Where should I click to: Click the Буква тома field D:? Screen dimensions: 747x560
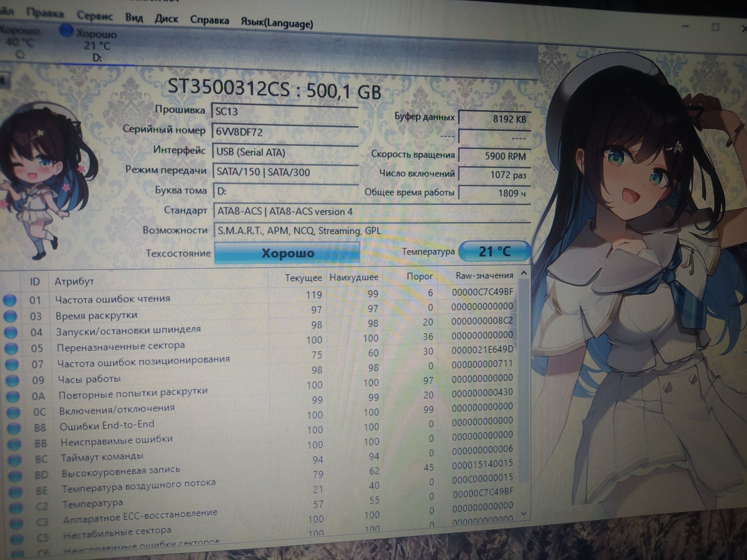click(x=286, y=192)
